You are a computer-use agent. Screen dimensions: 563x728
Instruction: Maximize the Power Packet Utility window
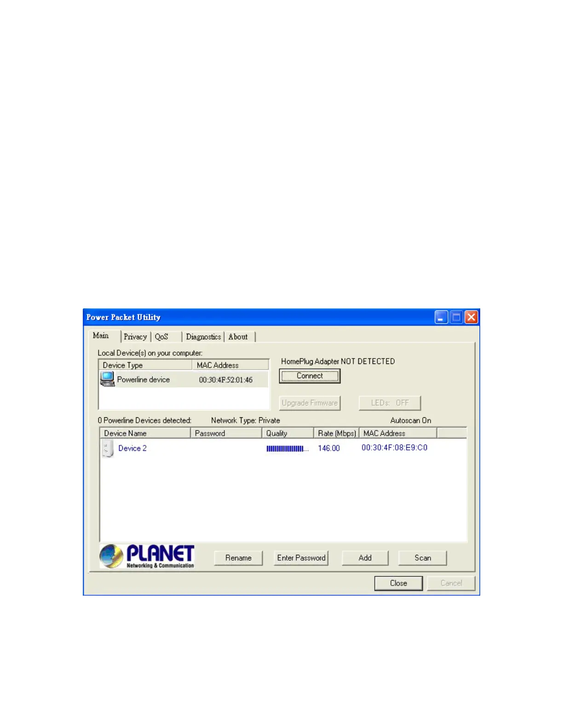[456, 317]
